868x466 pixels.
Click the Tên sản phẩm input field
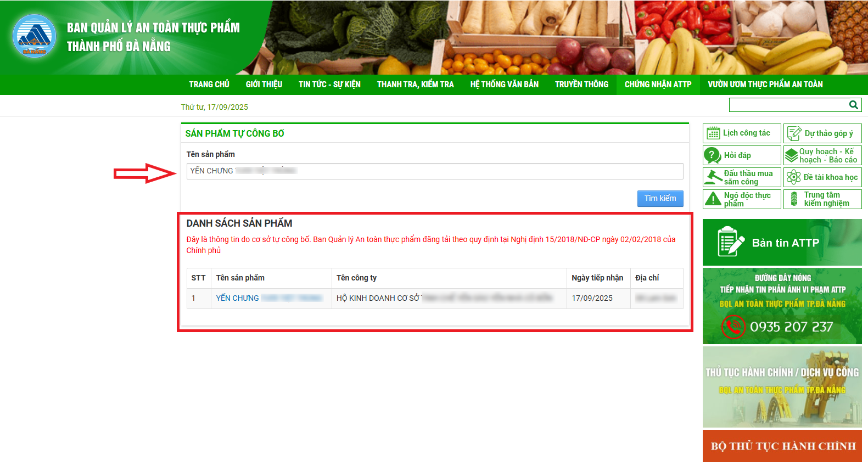[434, 171]
